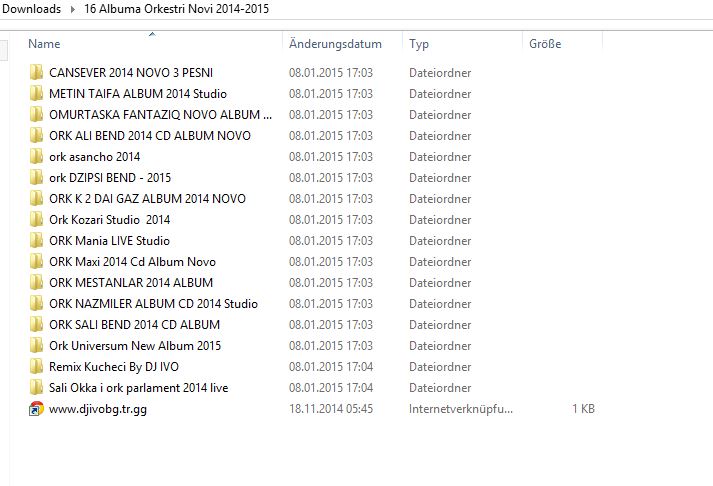Click the folder icon of Remix Kucheci By DJ IVO
The width and height of the screenshot is (713, 486).
click(36, 366)
